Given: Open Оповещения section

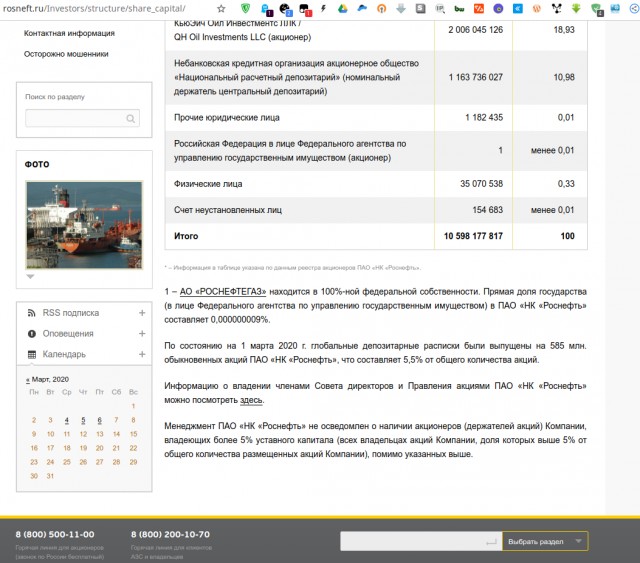Looking at the screenshot, I should [x=68, y=334].
